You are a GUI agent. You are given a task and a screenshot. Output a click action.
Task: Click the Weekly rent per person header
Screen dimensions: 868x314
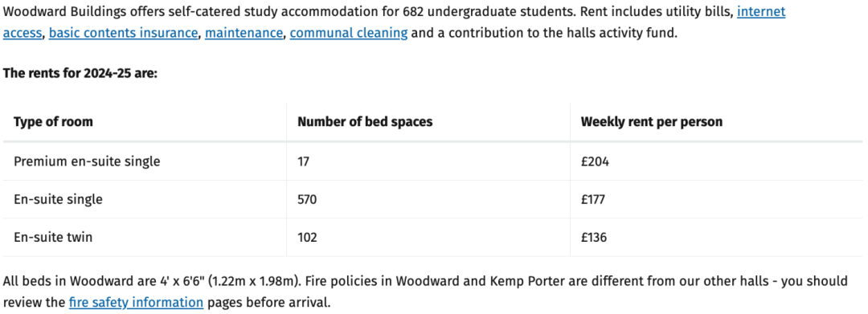tap(652, 121)
